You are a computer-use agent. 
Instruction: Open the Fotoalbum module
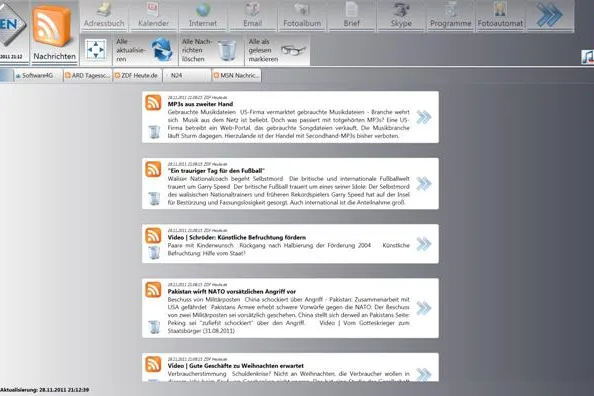[x=302, y=16]
